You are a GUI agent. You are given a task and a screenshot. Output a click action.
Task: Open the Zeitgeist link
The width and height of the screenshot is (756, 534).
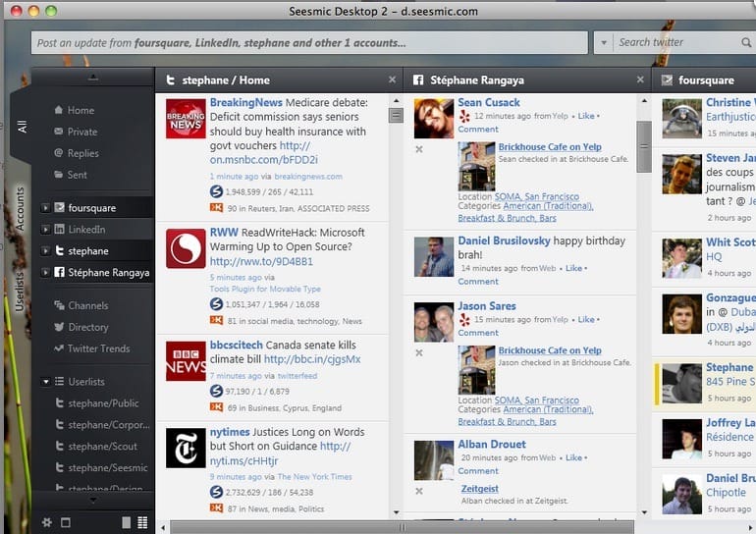(480, 489)
